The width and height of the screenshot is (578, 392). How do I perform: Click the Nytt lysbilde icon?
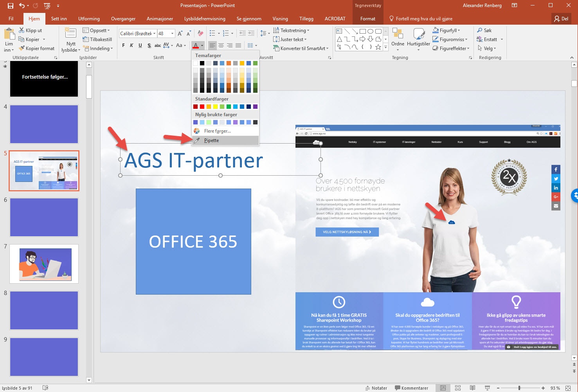[70, 34]
